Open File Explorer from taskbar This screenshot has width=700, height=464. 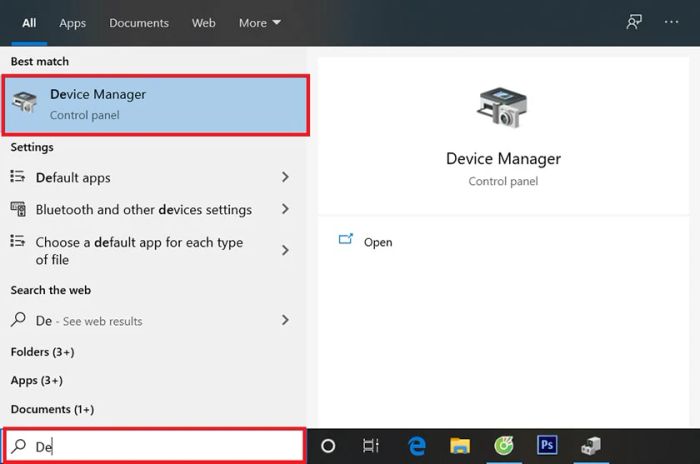click(460, 446)
